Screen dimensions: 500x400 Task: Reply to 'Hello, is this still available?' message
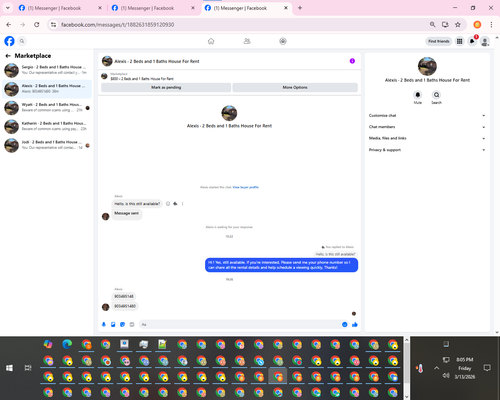pyautogui.click(x=175, y=204)
